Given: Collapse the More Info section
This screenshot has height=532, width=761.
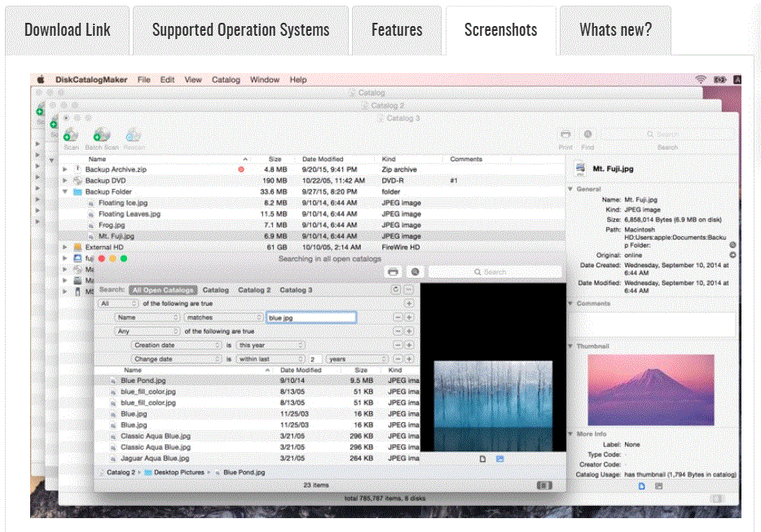Looking at the screenshot, I should pos(570,433).
